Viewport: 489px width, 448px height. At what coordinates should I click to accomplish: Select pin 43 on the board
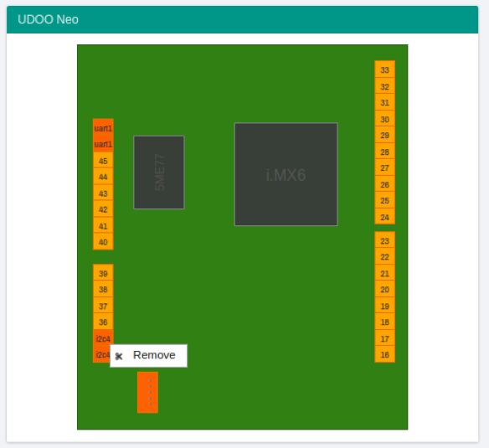[x=103, y=193]
